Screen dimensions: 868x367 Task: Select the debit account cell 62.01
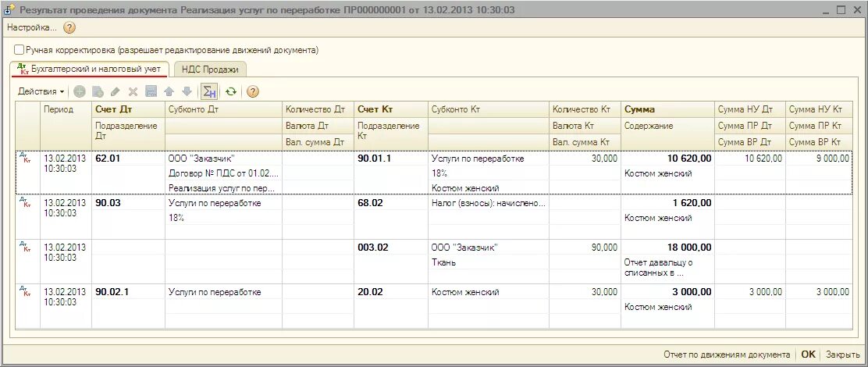point(129,159)
